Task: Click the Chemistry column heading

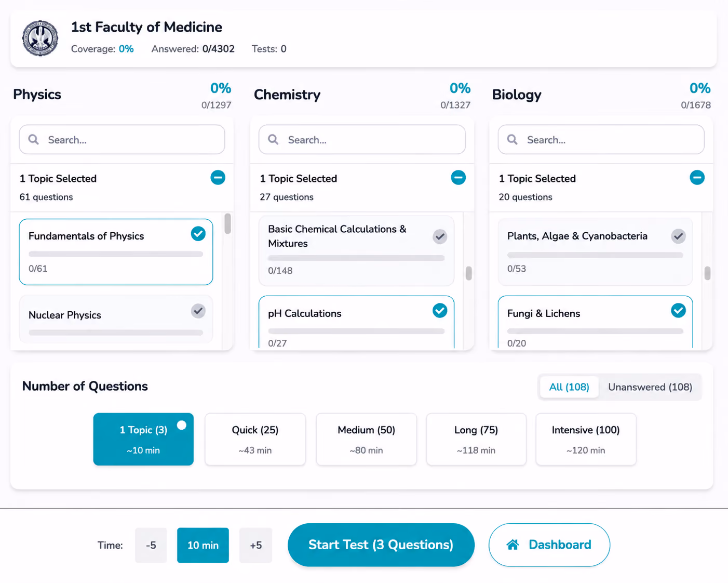Action: (x=287, y=95)
